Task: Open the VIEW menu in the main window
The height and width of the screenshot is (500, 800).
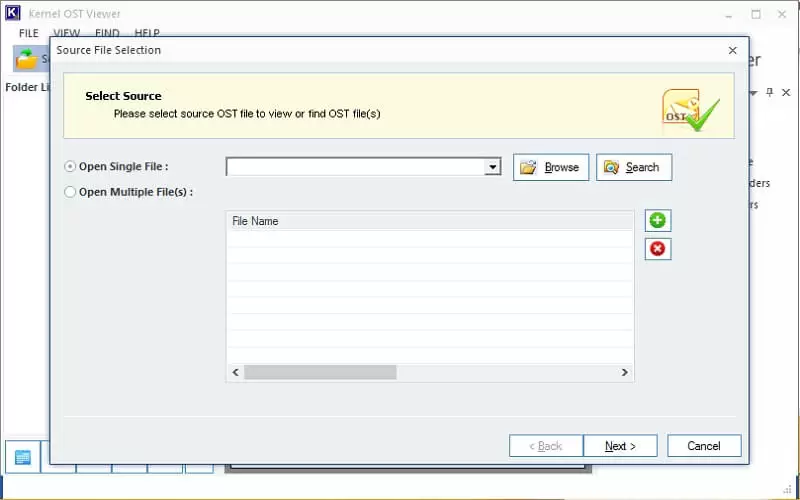Action: point(67,33)
